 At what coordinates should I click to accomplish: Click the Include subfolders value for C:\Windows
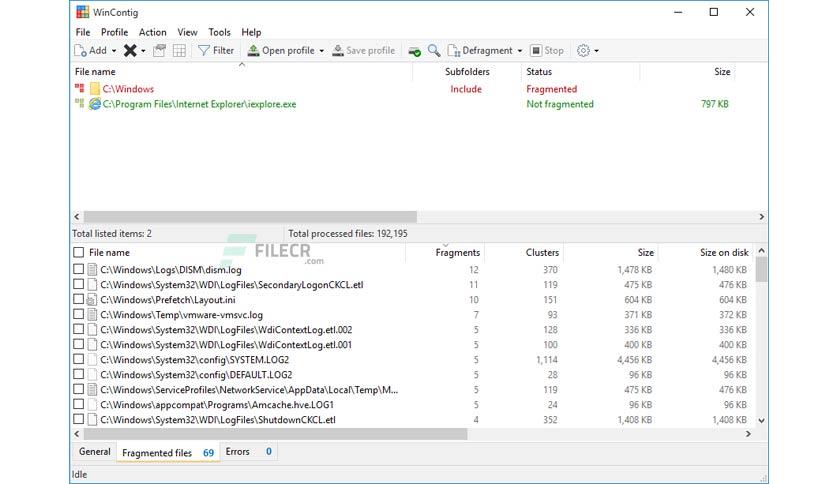pos(465,89)
